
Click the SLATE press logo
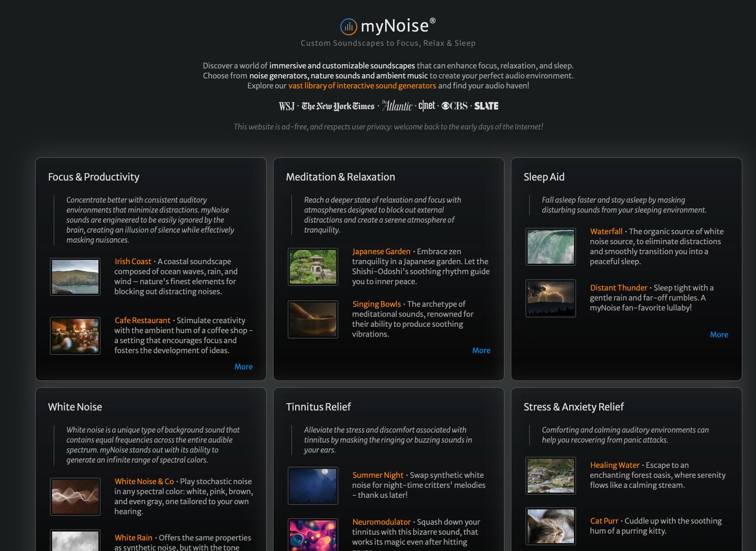(486, 106)
